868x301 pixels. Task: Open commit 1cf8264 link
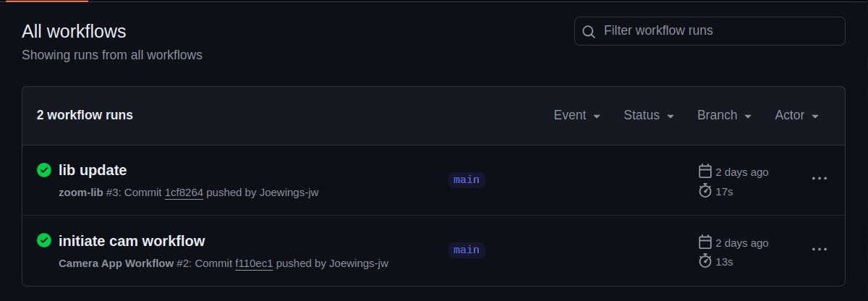[184, 192]
